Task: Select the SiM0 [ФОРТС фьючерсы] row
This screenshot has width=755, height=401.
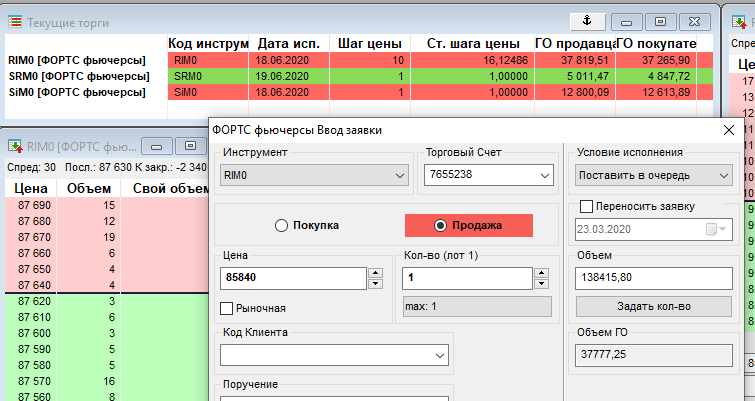Action: [x=77, y=92]
